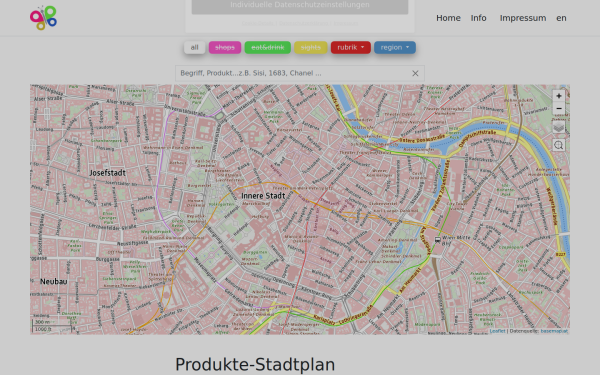The image size is (600, 375).
Task: Click the magnifier search icon on the map
Action: (559, 145)
